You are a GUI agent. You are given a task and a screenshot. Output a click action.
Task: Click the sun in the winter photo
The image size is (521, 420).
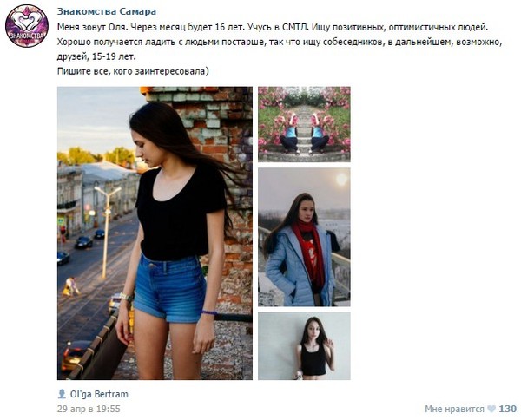[341, 180]
